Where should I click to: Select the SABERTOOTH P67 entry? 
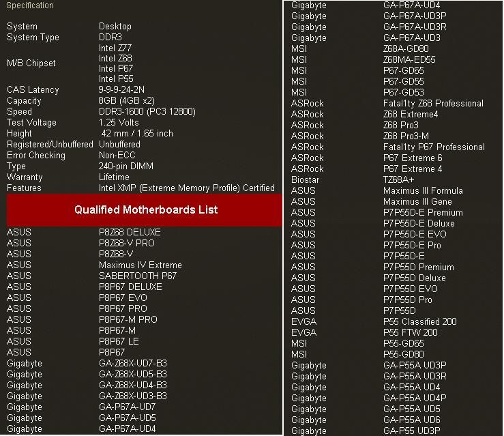[138, 276]
